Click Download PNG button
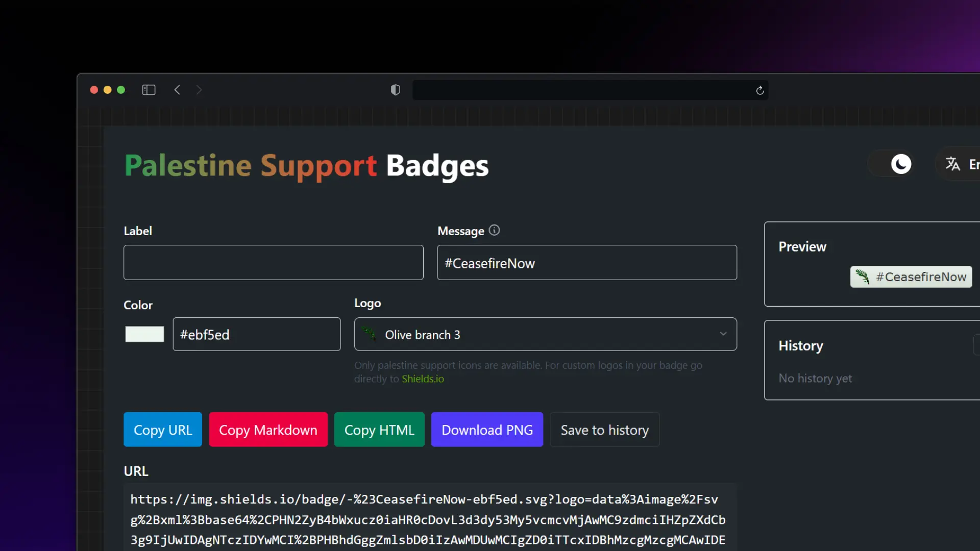980x551 pixels. [x=487, y=430]
